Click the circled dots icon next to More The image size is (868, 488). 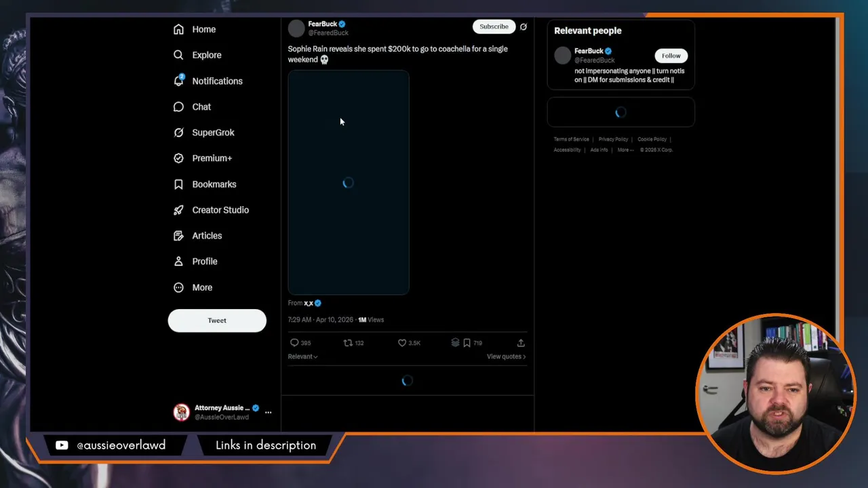pyautogui.click(x=178, y=287)
